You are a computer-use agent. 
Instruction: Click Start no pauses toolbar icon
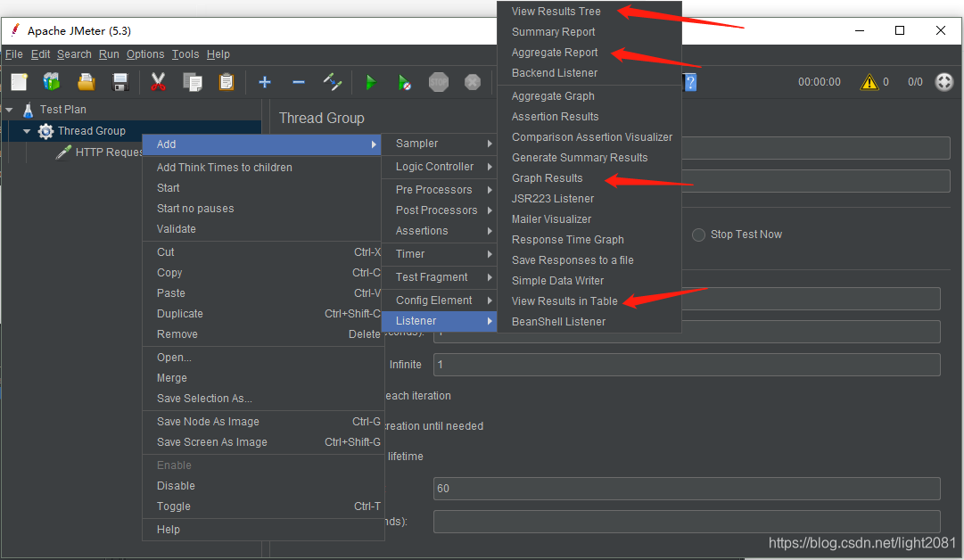[404, 82]
